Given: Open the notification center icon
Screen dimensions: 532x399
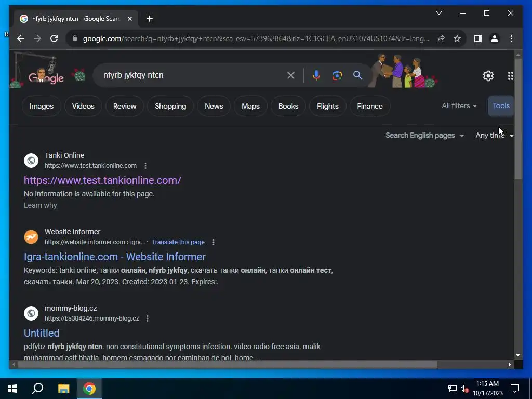Looking at the screenshot, I should coord(515,389).
